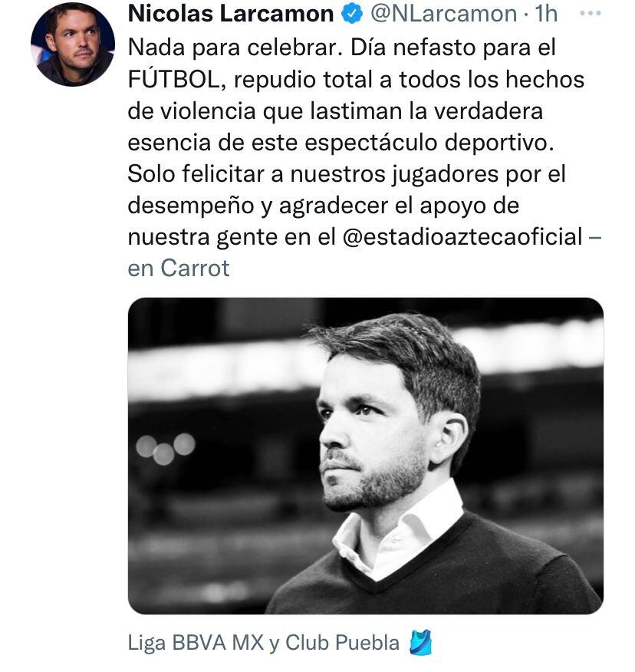Click the 1h tweet timestamp
The height and width of the screenshot is (672, 635).
pos(547,14)
